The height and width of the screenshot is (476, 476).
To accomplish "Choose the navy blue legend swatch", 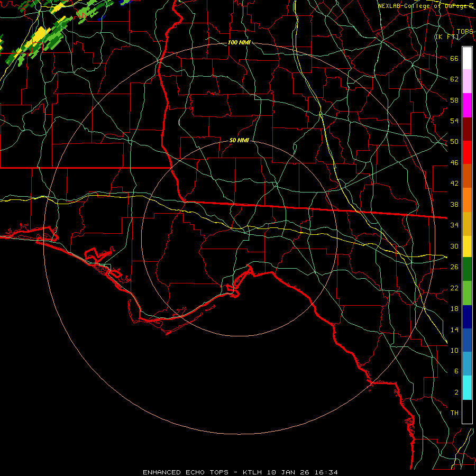I will [x=467, y=317].
